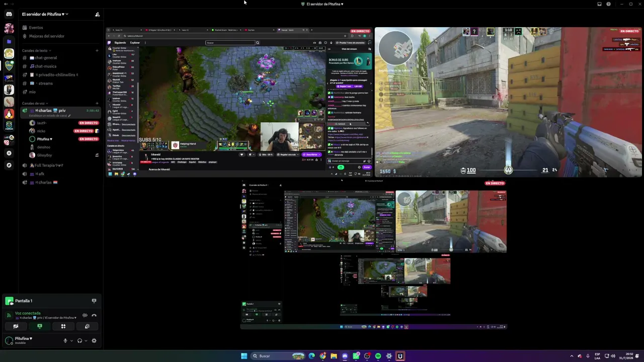Open the chat-musica text channel
The image size is (644, 362).
[x=60, y=66]
